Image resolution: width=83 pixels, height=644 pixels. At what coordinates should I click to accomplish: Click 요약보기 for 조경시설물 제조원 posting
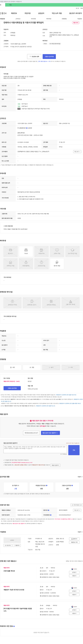click(x=74, y=572)
